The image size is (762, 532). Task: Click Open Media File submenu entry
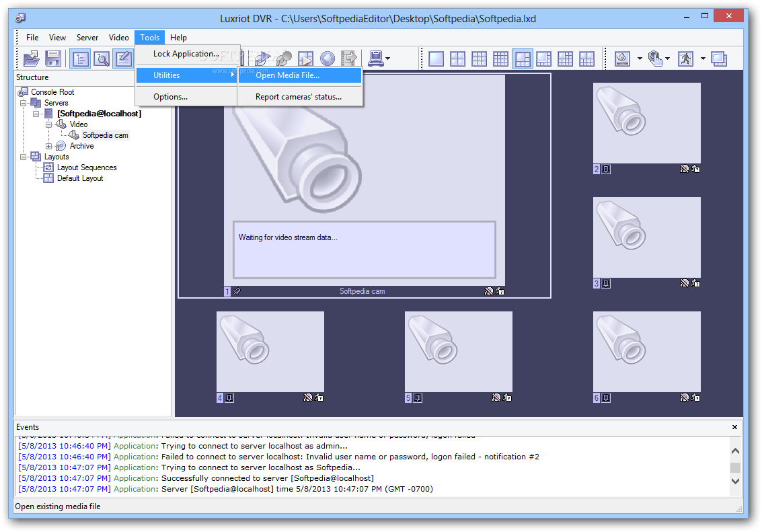point(300,75)
